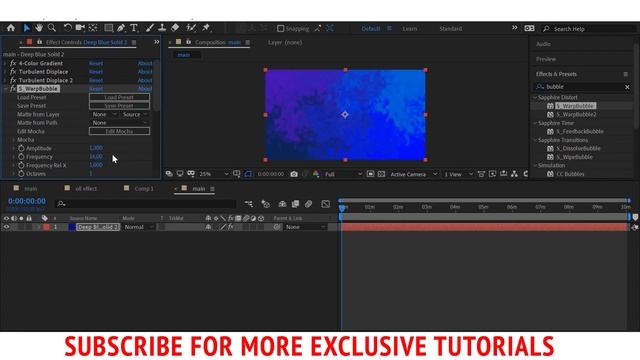
Task: Select the Selection (arrow) tool
Action: (x=27, y=28)
